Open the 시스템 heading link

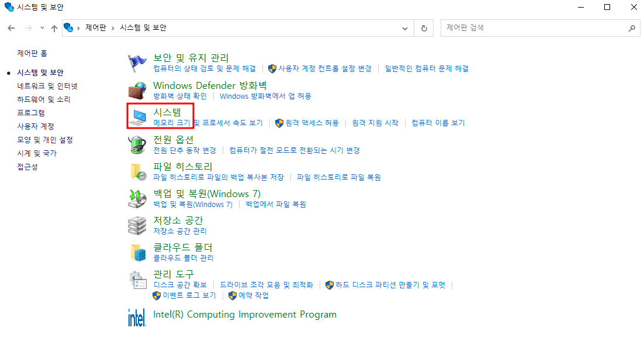[167, 112]
